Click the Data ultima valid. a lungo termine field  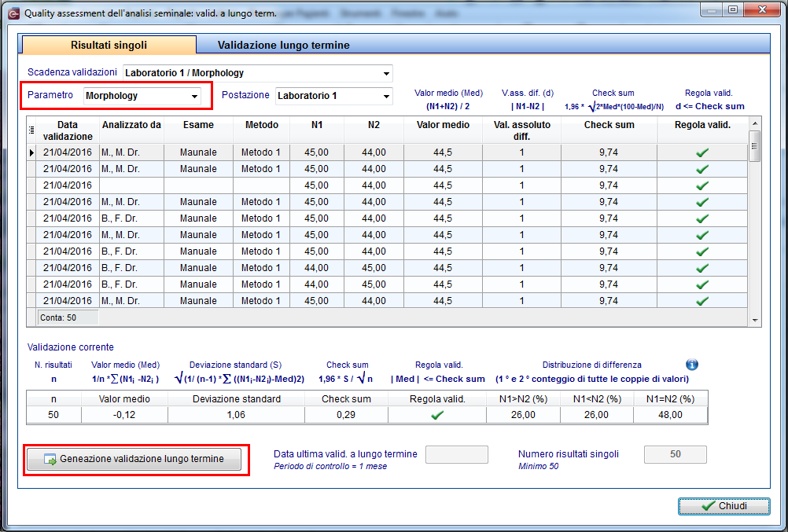456,454
